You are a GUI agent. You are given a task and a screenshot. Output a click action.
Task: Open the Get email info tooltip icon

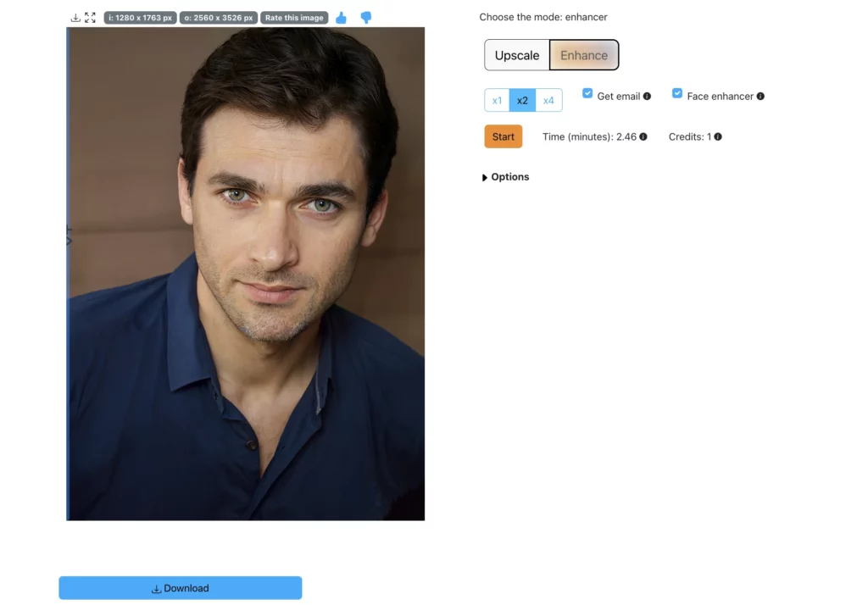[648, 96]
